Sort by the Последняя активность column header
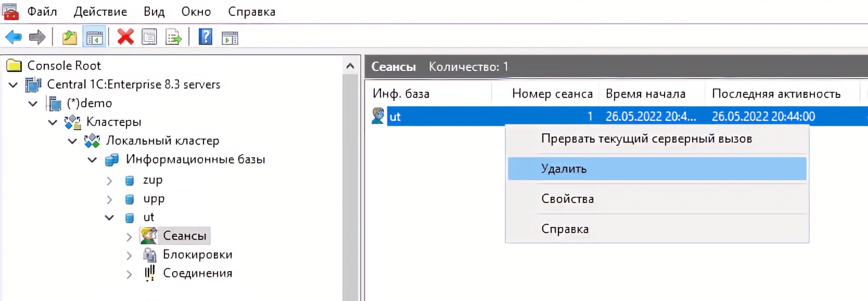The height and width of the screenshot is (301, 868). tap(782, 94)
